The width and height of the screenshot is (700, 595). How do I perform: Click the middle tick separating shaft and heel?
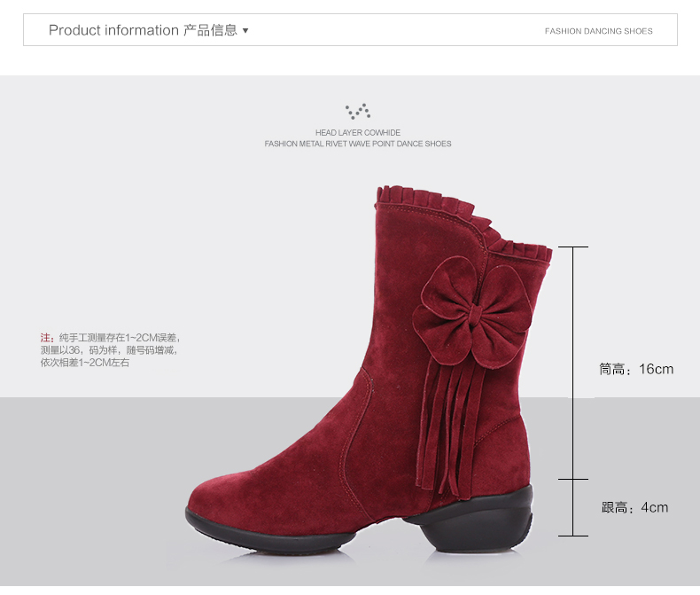click(x=573, y=480)
